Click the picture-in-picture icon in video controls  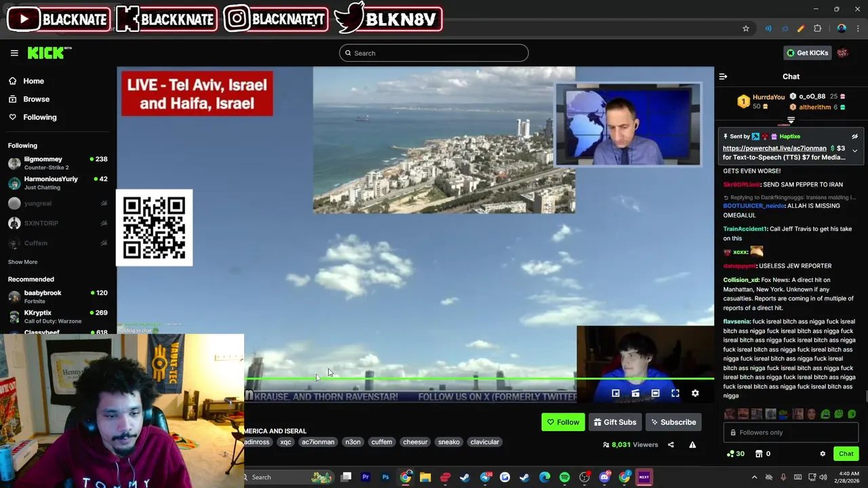pos(616,393)
